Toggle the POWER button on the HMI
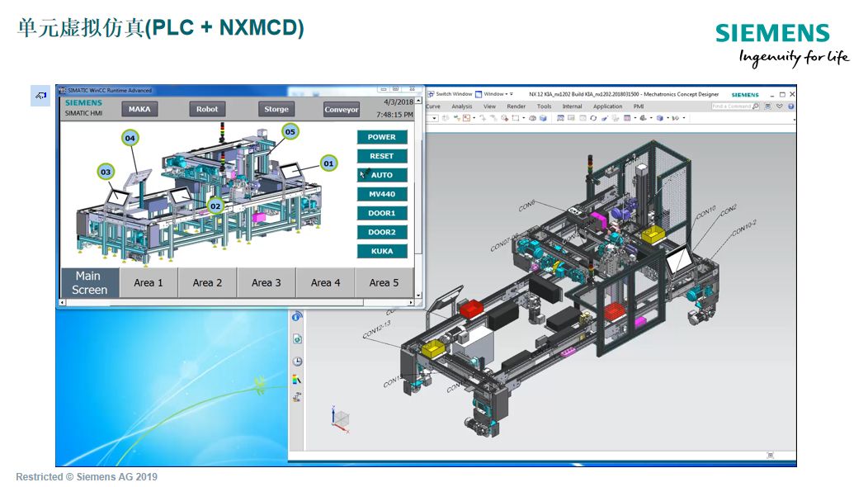This screenshot has width=868, height=487. (382, 137)
